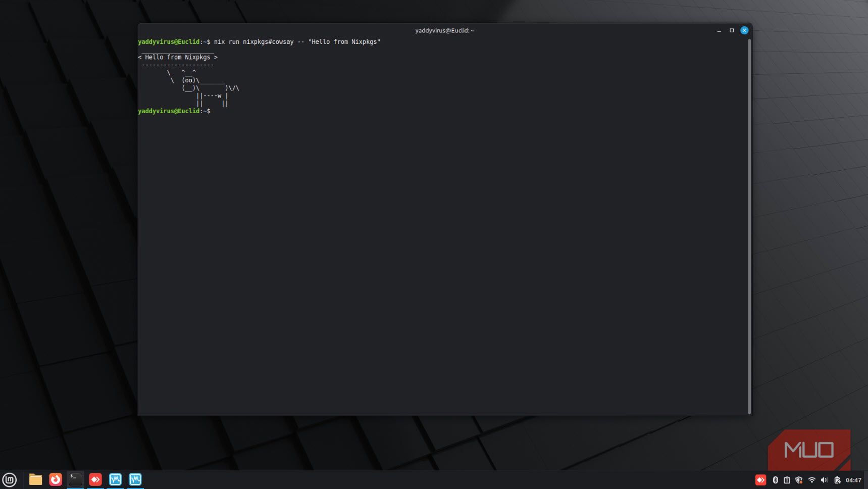This screenshot has width=868, height=489.
Task: Click the terminal vertical scrollbar
Action: tap(749, 226)
